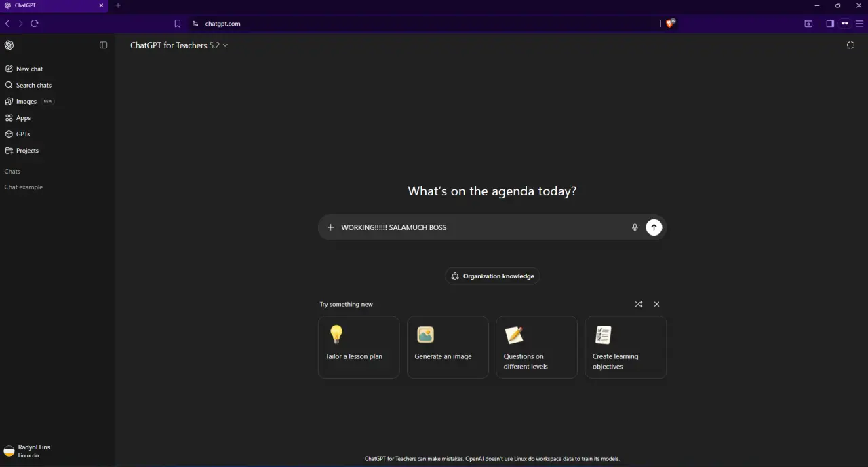Reload the page with refresh icon
The width and height of the screenshot is (868, 467).
click(35, 23)
